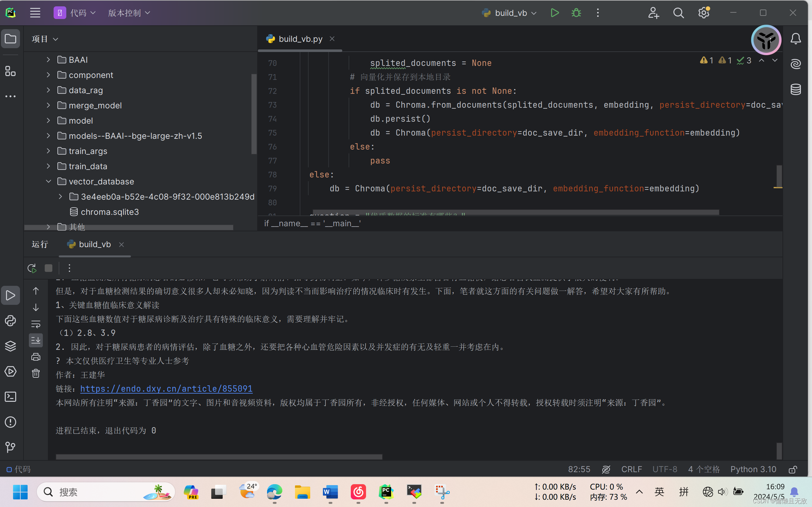Open the Python Console panel
This screenshot has height=507, width=812.
pos(10,321)
